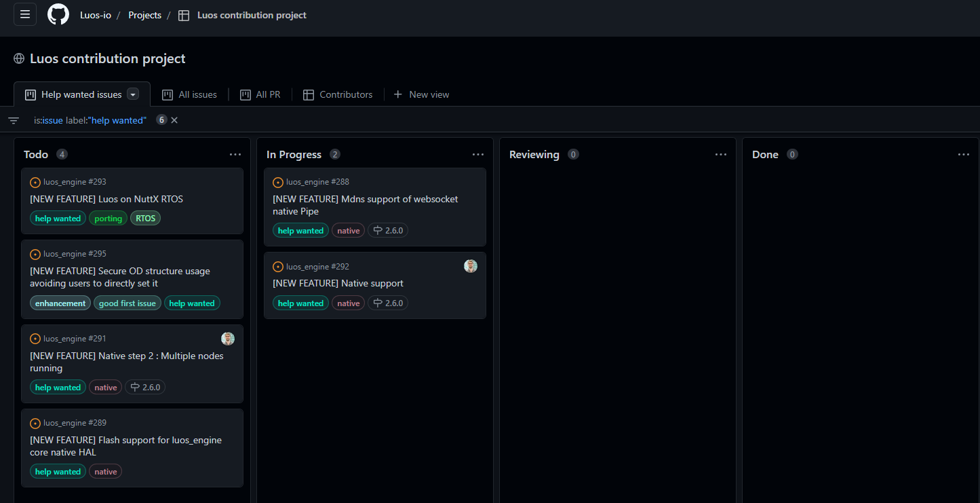Open the All PR view tab
The height and width of the screenshot is (503, 980).
pos(260,94)
